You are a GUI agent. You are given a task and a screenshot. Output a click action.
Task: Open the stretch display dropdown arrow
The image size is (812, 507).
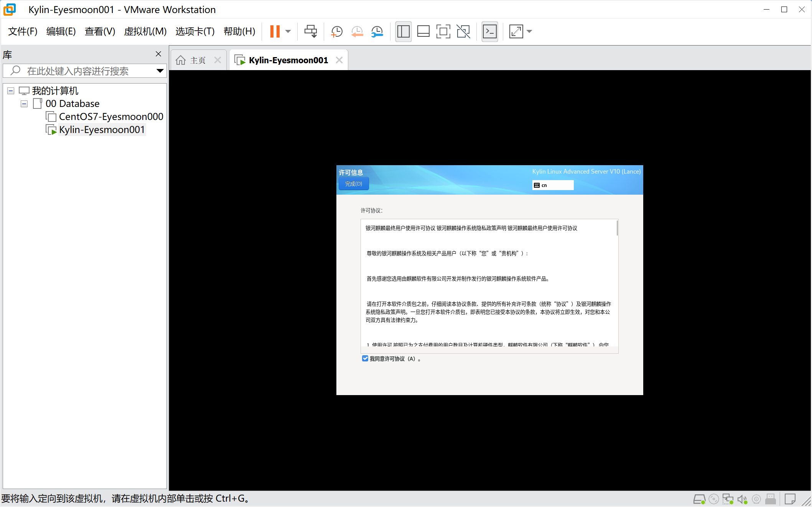click(x=529, y=31)
